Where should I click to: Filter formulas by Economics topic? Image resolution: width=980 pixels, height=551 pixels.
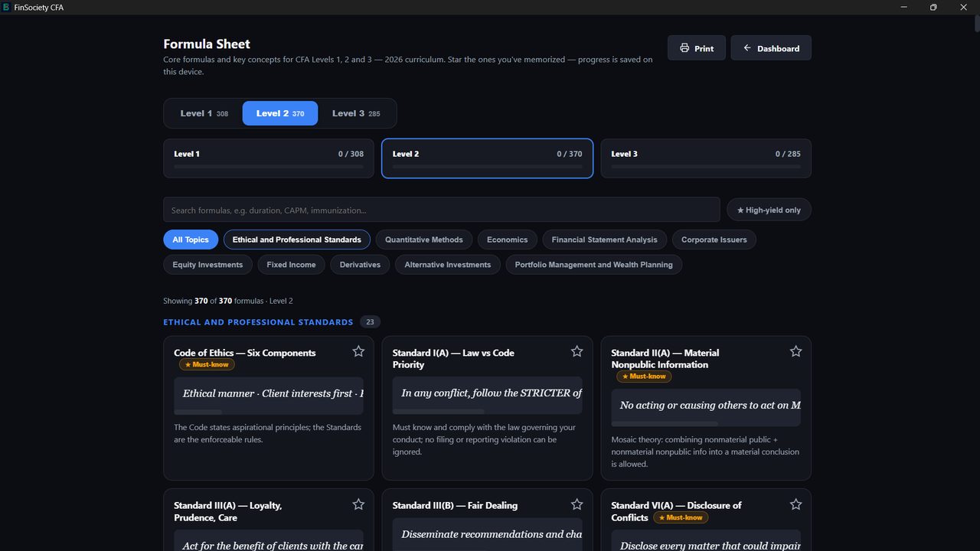click(508, 240)
